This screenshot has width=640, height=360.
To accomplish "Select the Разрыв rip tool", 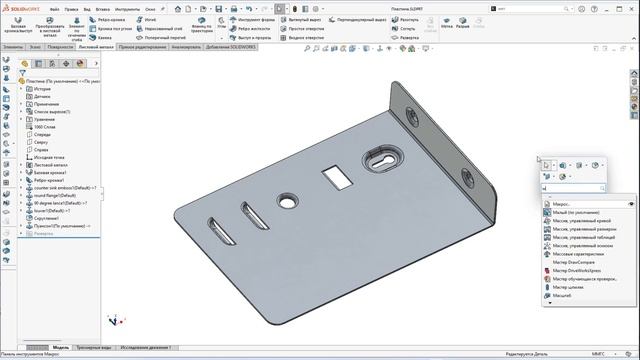I will pos(462,22).
